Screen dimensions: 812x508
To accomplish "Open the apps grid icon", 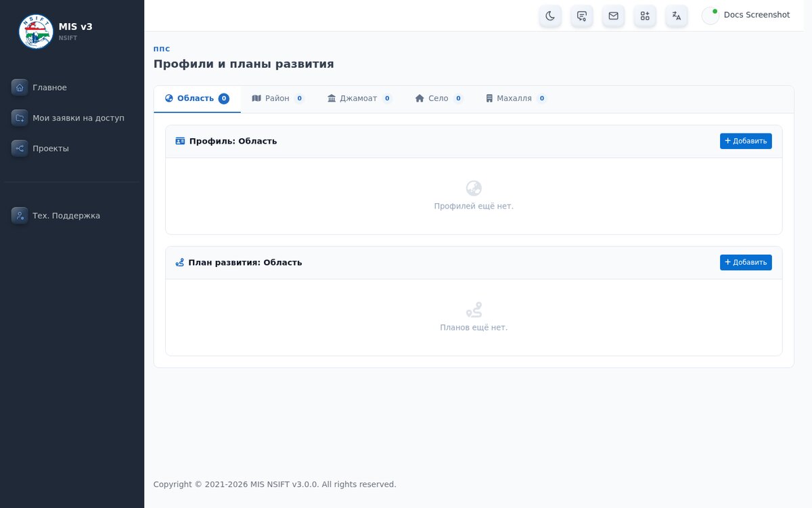I will [x=645, y=16].
